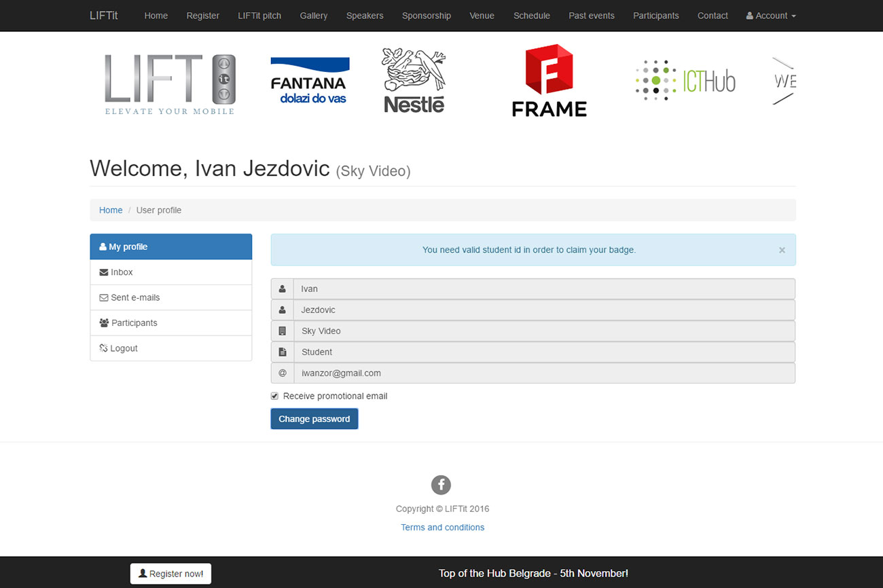Screen dimensions: 883x588
Task: Click the LIFT Elevate Your Mobile logo
Action: click(x=170, y=84)
